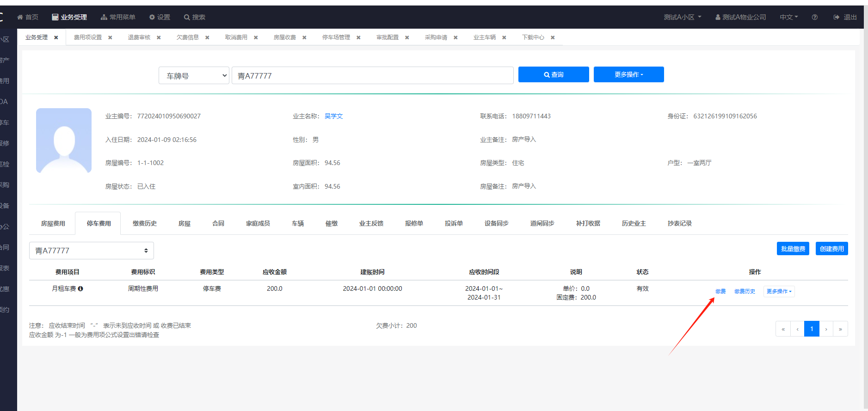868x411 pixels.
Task: Expand the row's 更多操作 menu
Action: (x=779, y=291)
